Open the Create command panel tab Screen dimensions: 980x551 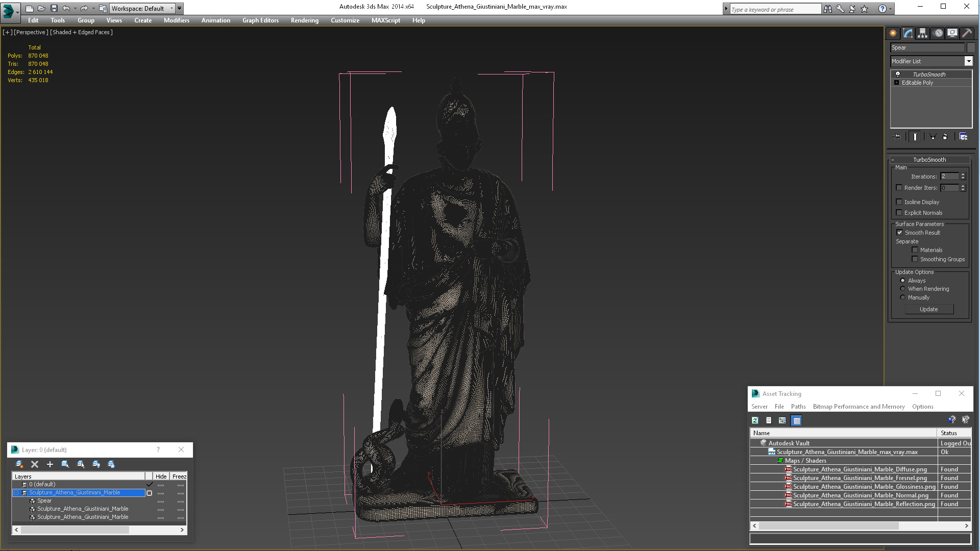893,33
